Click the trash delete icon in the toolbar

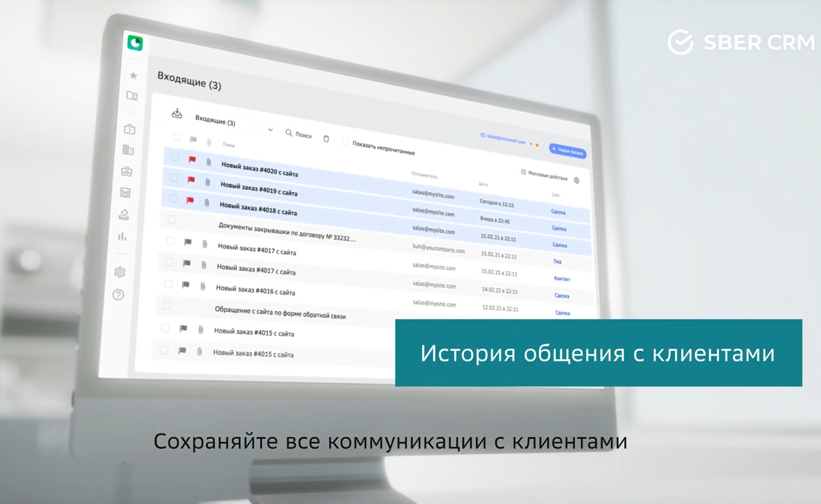pyautogui.click(x=327, y=138)
